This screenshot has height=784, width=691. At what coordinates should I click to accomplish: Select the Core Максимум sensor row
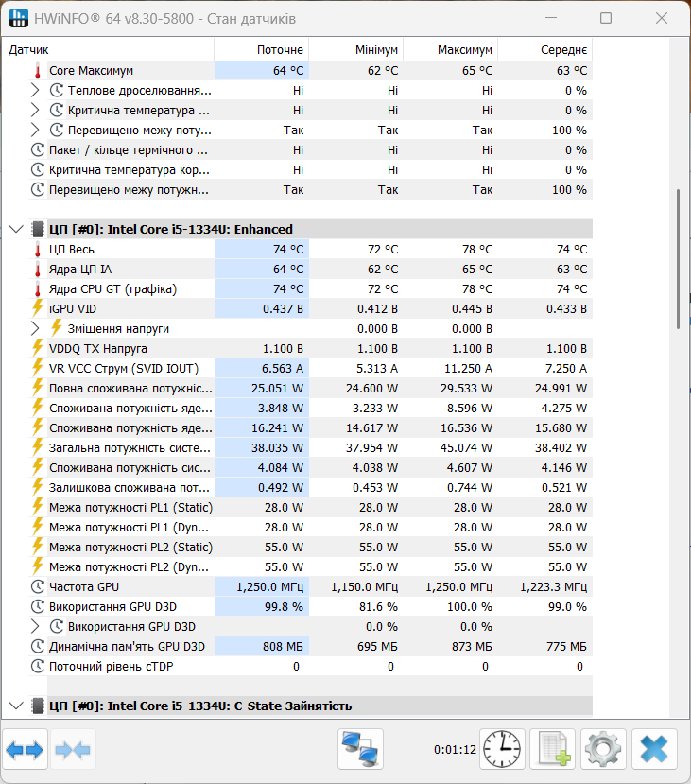click(x=310, y=71)
